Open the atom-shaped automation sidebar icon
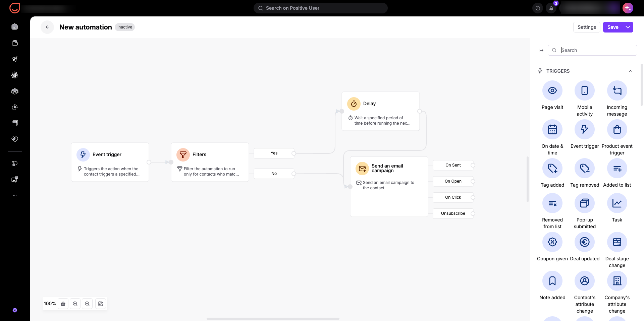Screen dimensions: 644x321 (x=15, y=75)
